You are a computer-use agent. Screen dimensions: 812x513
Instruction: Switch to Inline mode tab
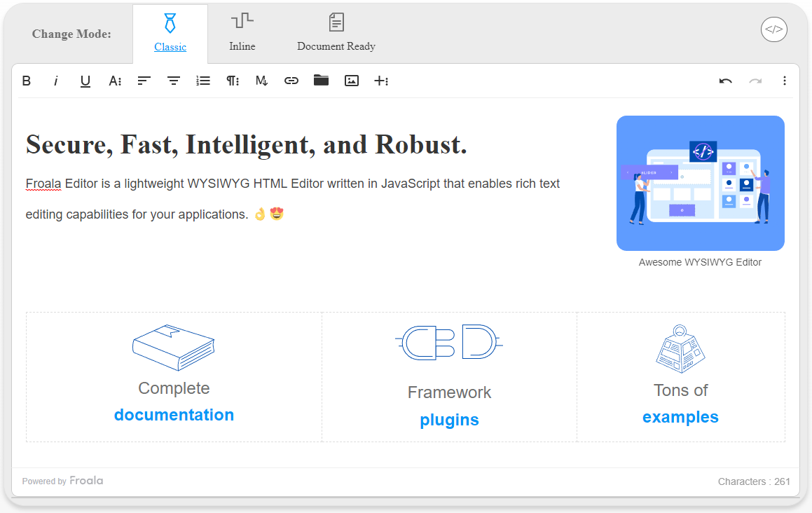click(242, 34)
